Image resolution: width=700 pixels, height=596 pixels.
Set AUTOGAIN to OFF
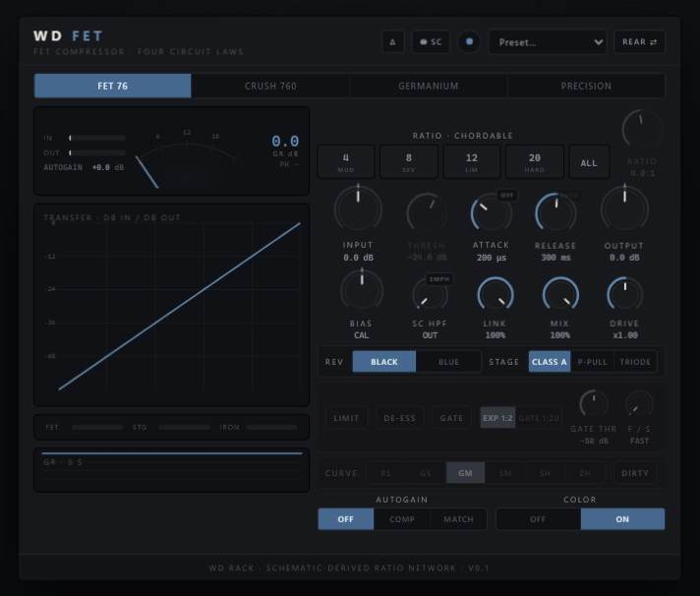point(345,519)
